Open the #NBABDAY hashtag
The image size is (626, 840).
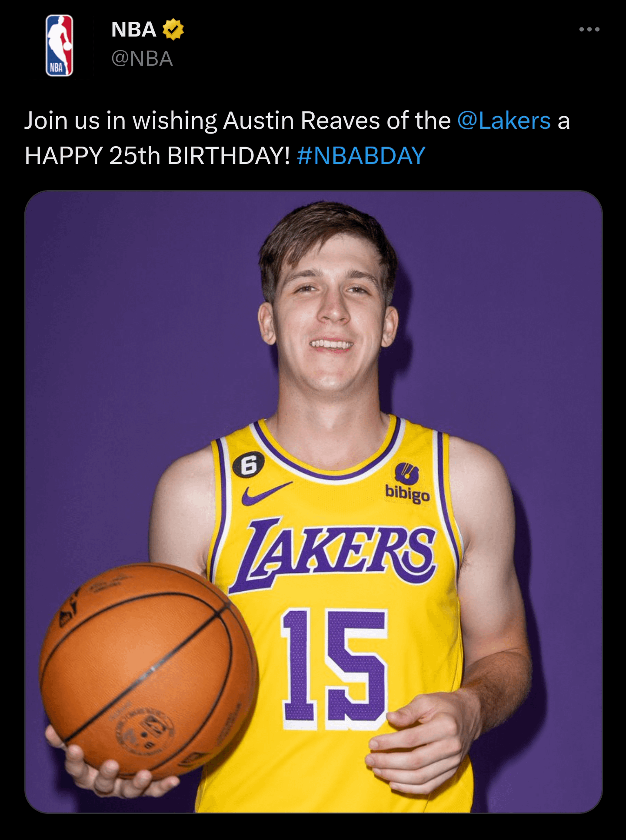[x=361, y=156]
